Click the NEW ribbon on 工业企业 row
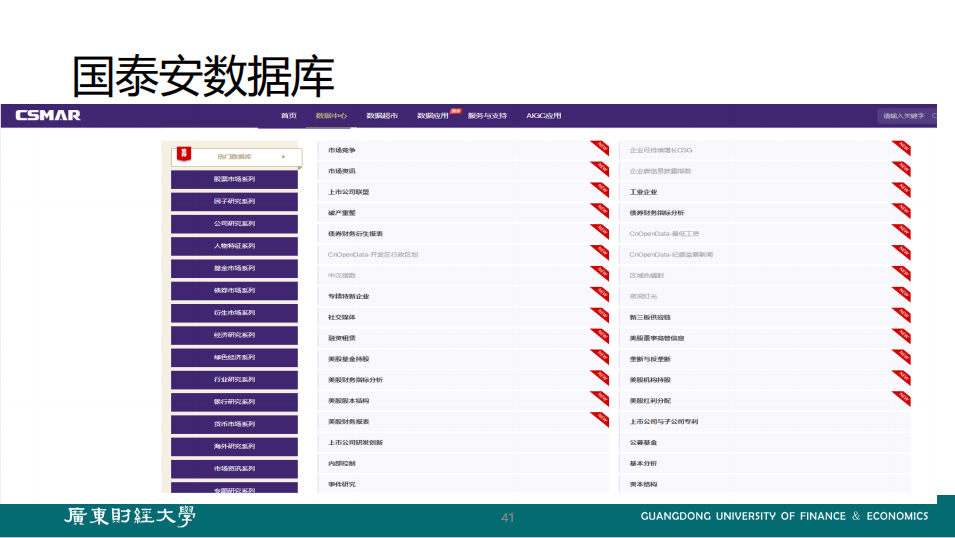This screenshot has width=955, height=538. [x=901, y=190]
